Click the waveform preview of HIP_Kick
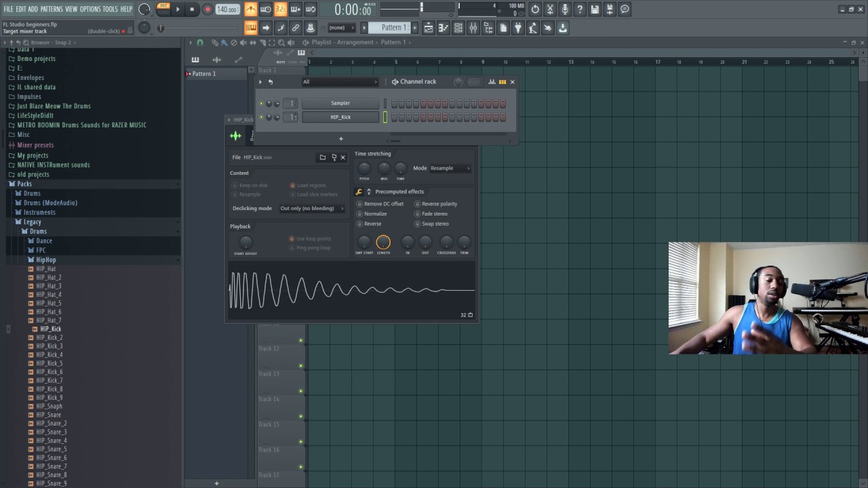868x488 pixels. (x=351, y=290)
